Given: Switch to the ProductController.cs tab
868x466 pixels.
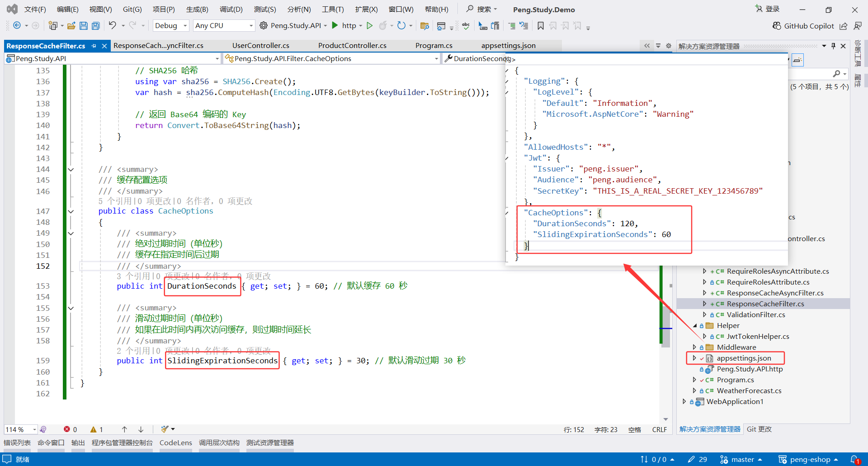Looking at the screenshot, I should [352, 46].
